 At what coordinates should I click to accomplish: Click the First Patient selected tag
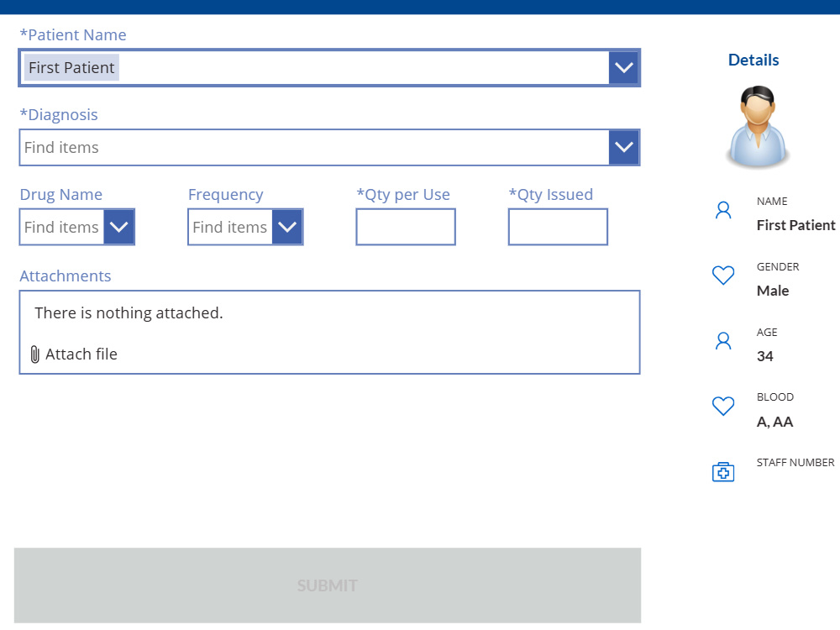(71, 67)
